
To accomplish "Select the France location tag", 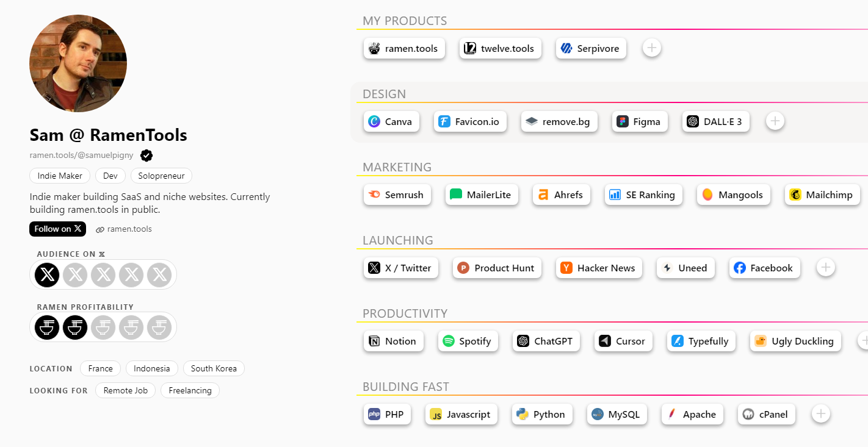I will [x=100, y=368].
